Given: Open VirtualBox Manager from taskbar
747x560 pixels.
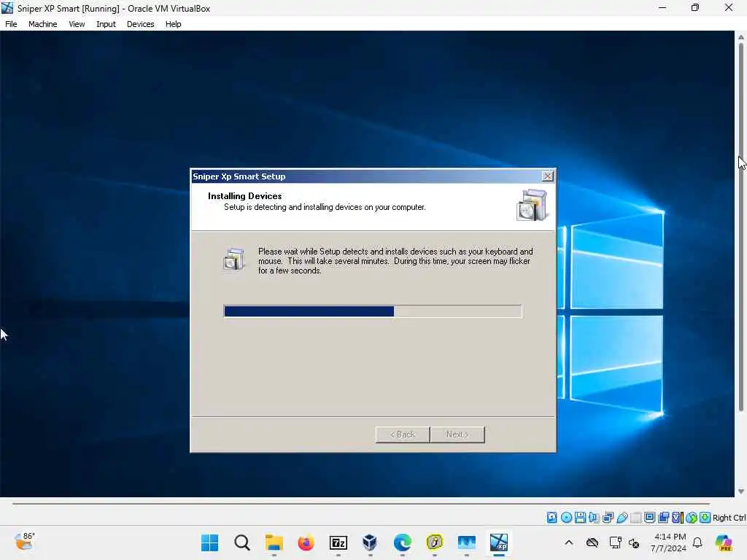Looking at the screenshot, I should click(x=370, y=542).
